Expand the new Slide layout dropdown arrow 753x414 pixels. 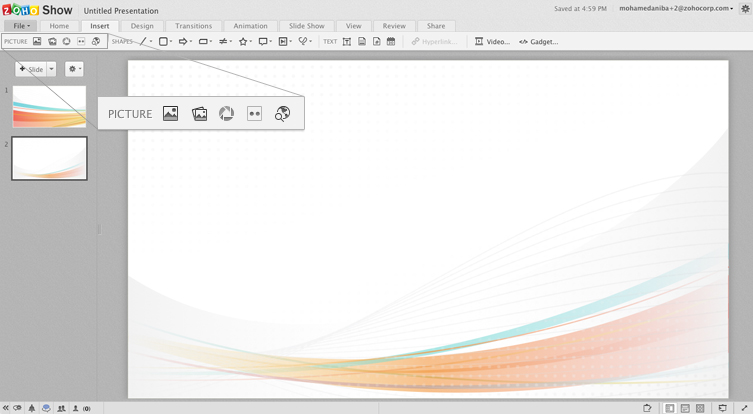52,69
